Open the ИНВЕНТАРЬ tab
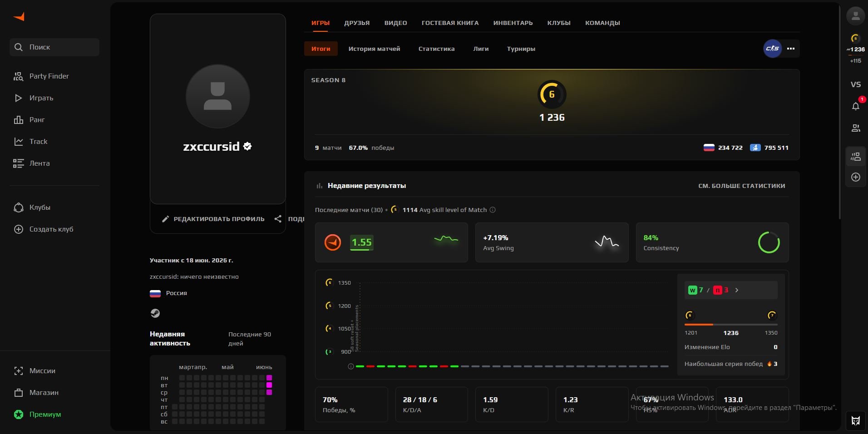Viewport: 868px width, 434px height. (x=513, y=23)
